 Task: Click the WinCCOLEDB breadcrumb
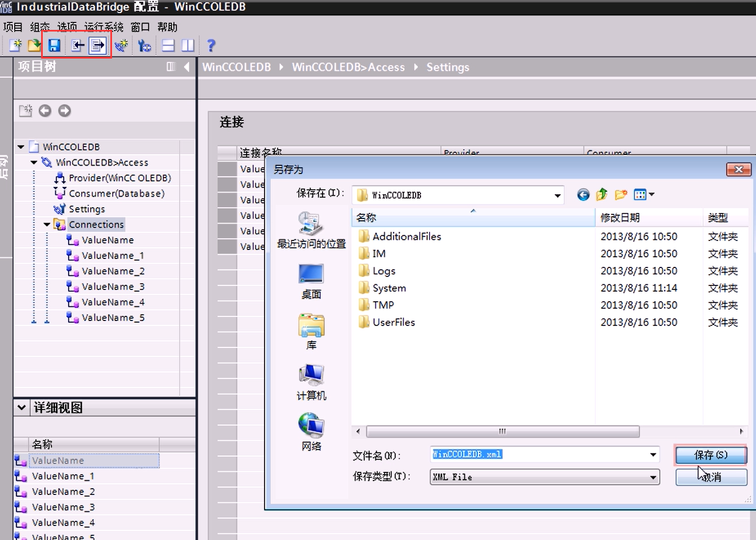(x=236, y=67)
